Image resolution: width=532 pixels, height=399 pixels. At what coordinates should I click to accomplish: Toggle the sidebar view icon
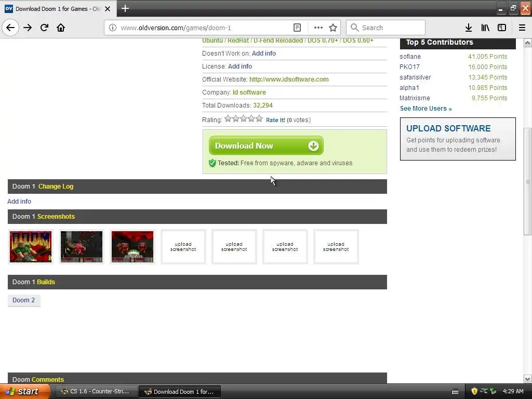click(x=502, y=28)
